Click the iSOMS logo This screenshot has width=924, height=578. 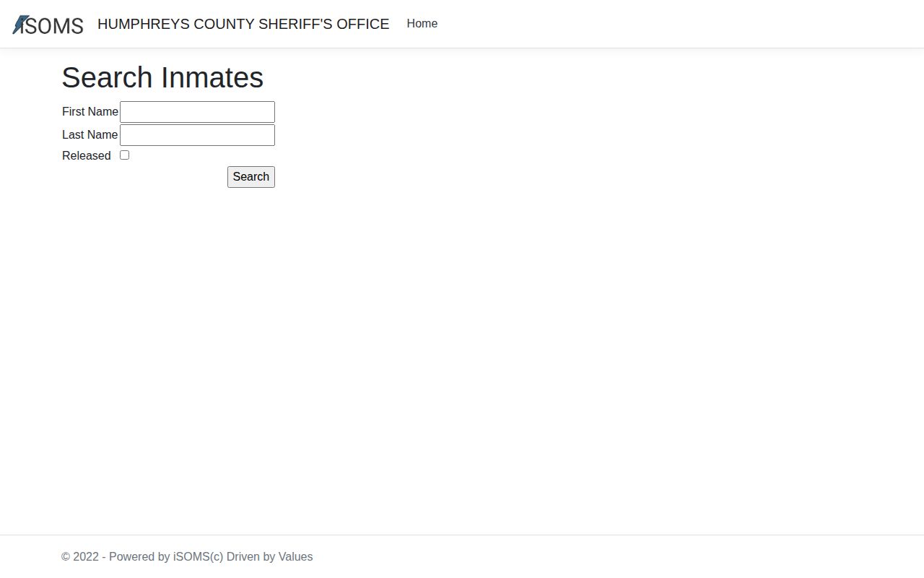tap(48, 25)
